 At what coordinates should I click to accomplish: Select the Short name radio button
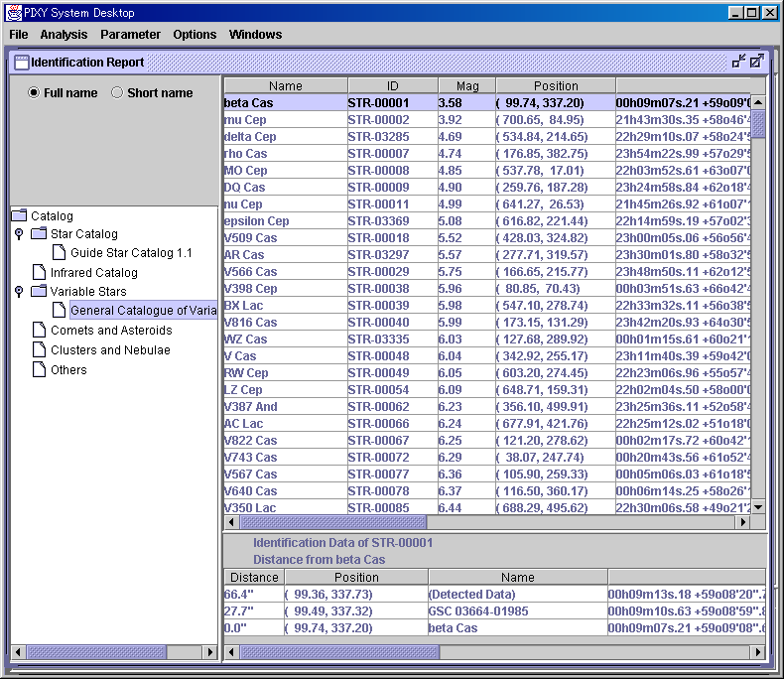pyautogui.click(x=117, y=93)
